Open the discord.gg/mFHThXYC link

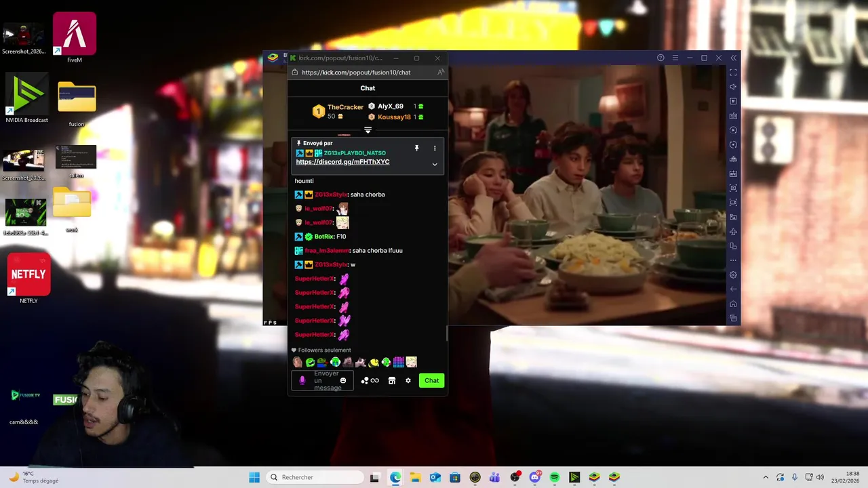(342, 162)
